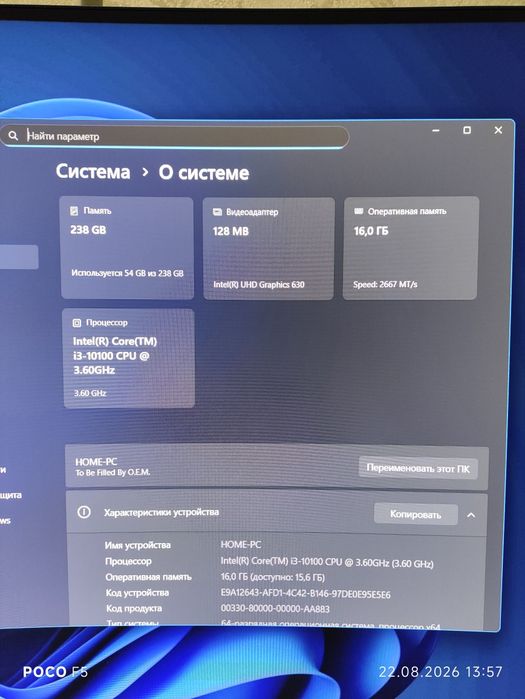This screenshot has height=699, width=525.
Task: Click the 'HOME-PC' device name value in specs
Action: 241,545
